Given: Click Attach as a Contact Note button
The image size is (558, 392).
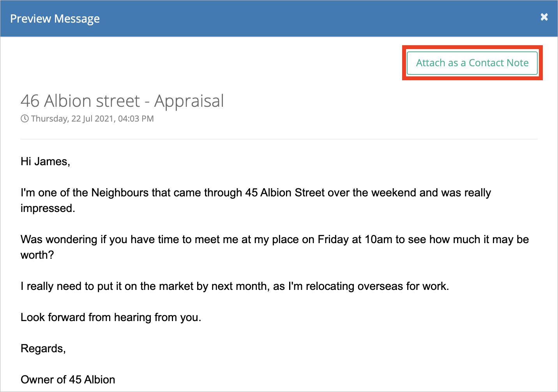Looking at the screenshot, I should point(472,63).
